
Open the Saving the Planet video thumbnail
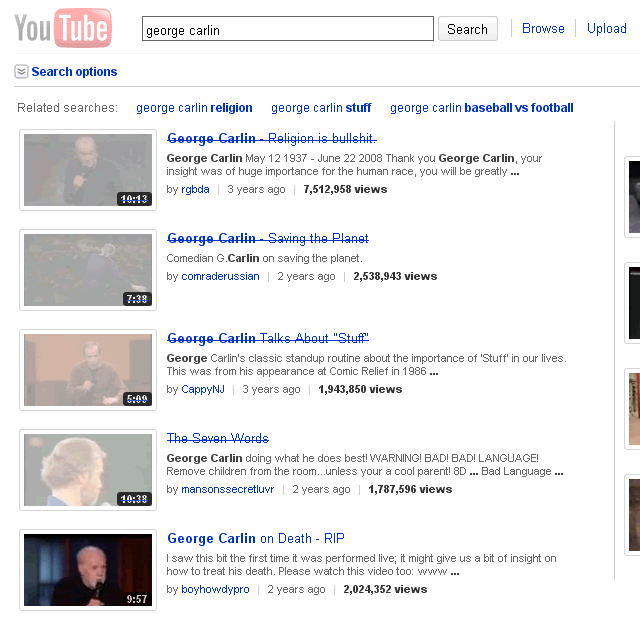pos(88,270)
